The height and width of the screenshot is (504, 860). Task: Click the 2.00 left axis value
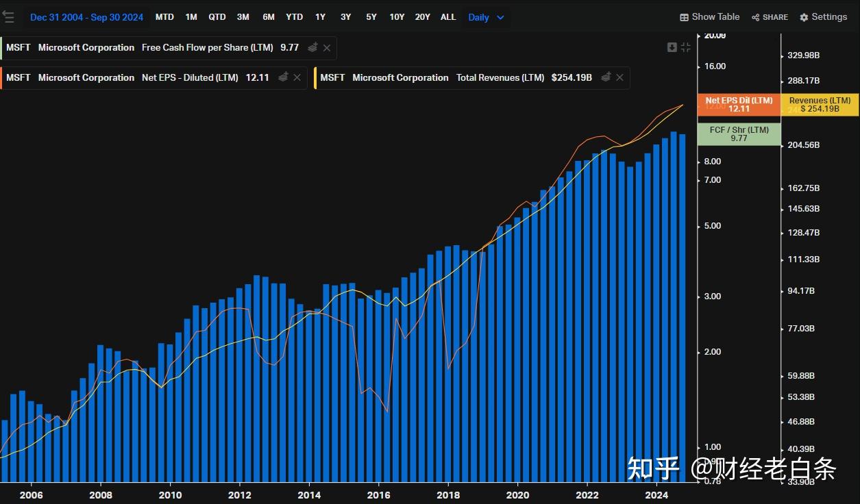(713, 352)
